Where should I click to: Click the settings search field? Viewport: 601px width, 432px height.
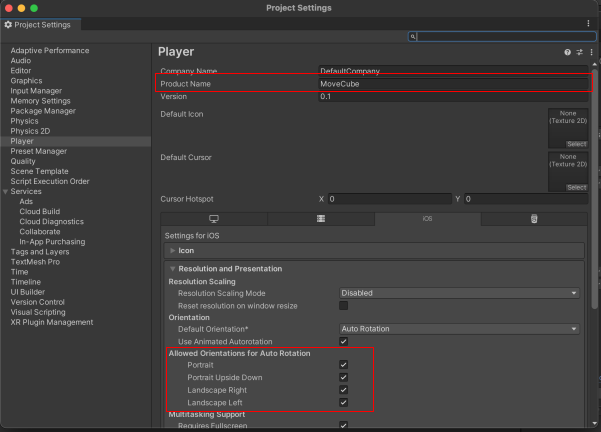(x=502, y=36)
